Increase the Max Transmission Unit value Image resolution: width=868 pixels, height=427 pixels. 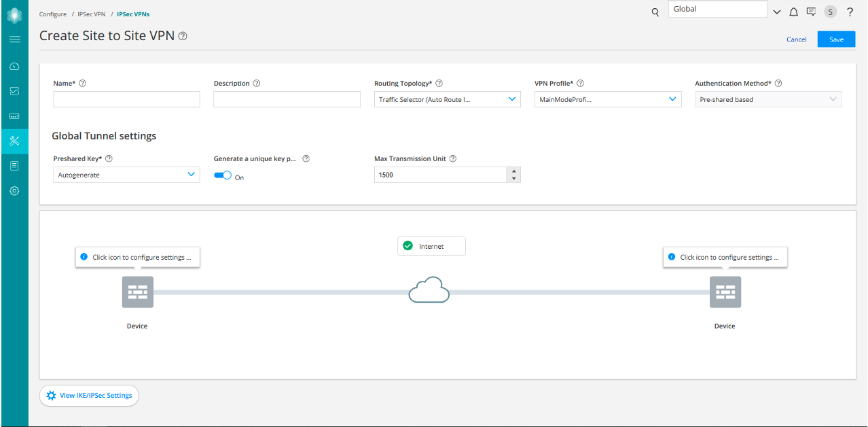pyautogui.click(x=514, y=171)
